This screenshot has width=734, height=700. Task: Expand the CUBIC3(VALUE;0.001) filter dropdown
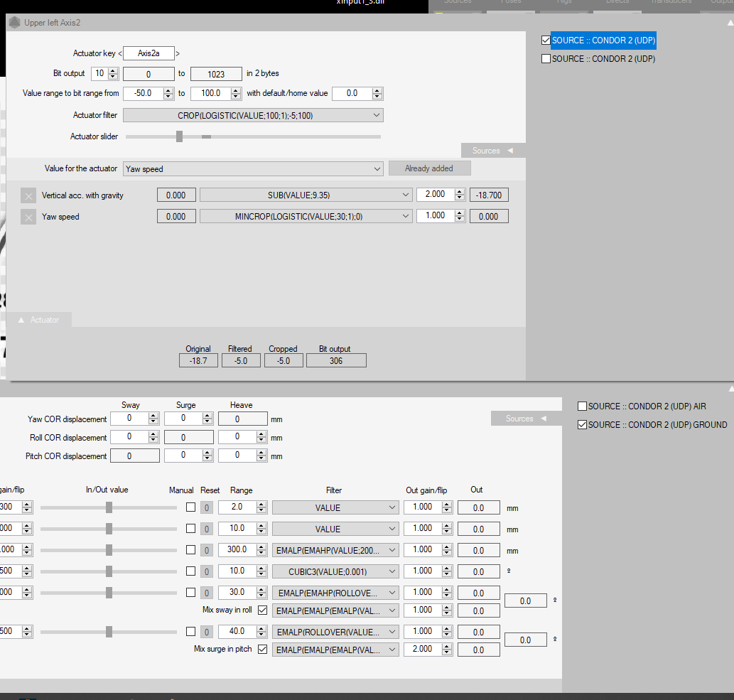coord(392,571)
